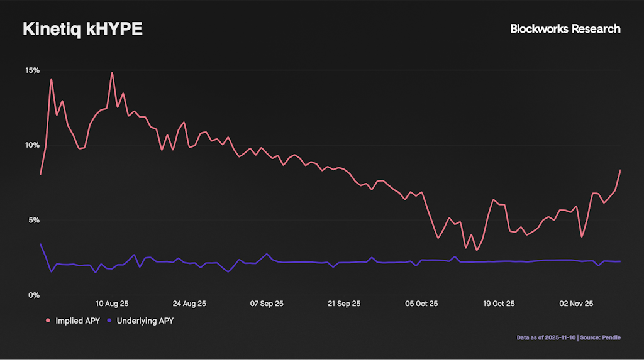Screen dimensions: 644x362
Task: Click the Kinetiq kHYPE chart title
Action: click(82, 29)
